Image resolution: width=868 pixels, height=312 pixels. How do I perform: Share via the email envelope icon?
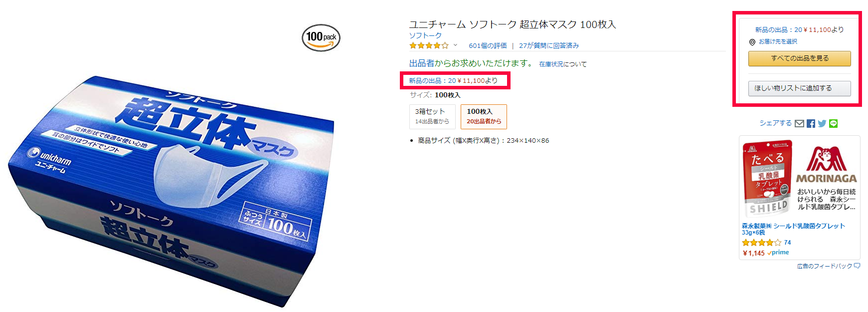tap(799, 123)
